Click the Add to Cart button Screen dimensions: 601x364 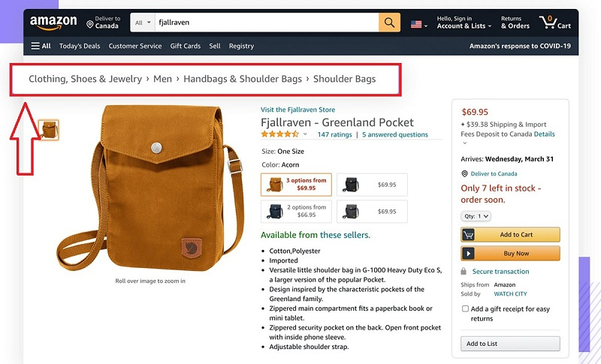click(x=510, y=235)
